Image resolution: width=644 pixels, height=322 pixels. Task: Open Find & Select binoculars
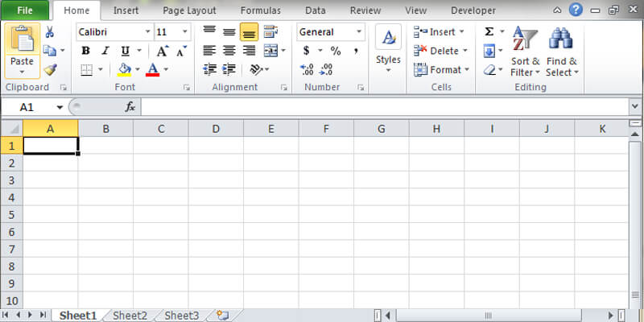[x=561, y=52]
